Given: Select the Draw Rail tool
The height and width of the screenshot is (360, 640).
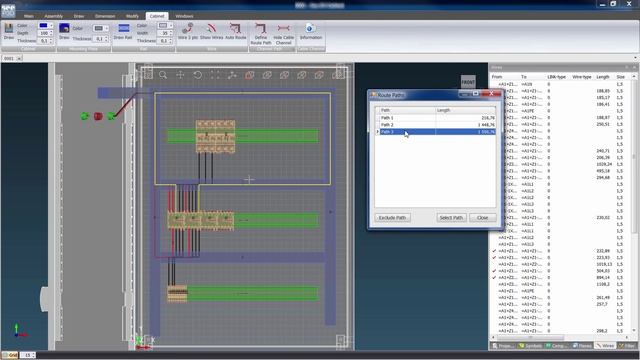Looking at the screenshot, I should tap(123, 31).
